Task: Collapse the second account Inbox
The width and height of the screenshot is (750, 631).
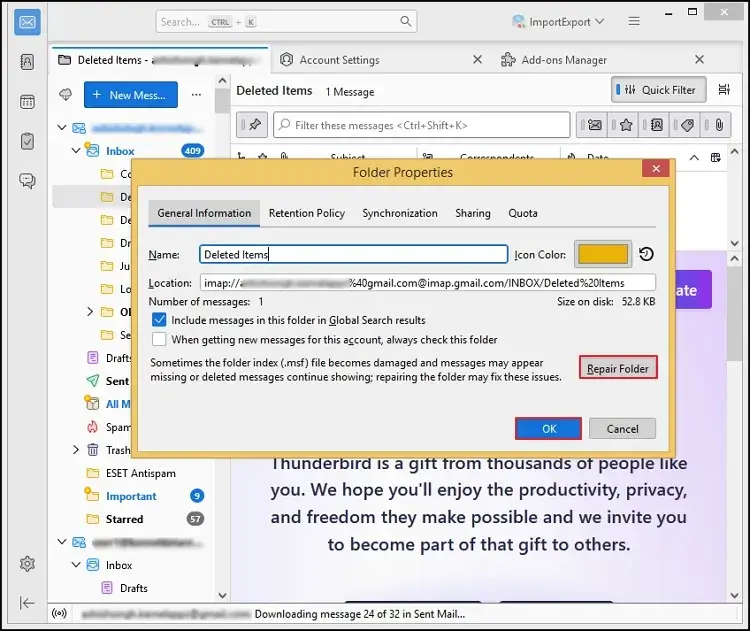Action: 76,565
